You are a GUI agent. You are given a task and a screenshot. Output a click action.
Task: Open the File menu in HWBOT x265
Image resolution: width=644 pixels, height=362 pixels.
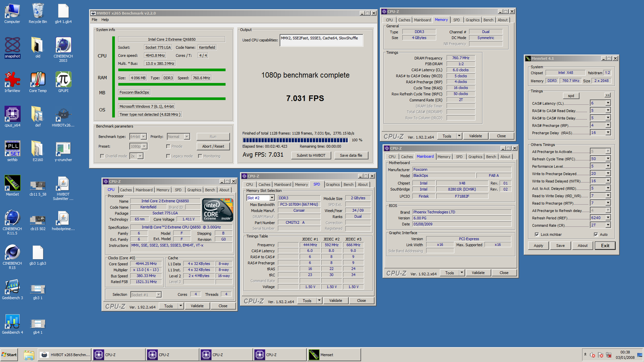point(95,20)
